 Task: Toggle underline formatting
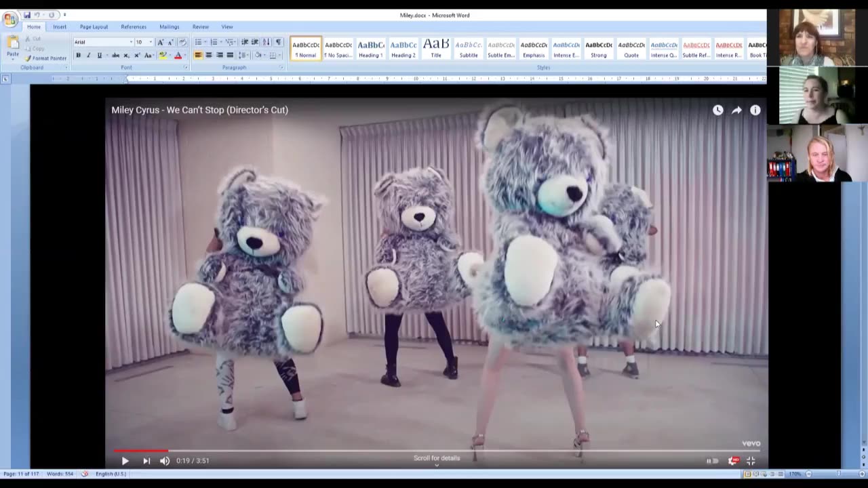pos(99,56)
